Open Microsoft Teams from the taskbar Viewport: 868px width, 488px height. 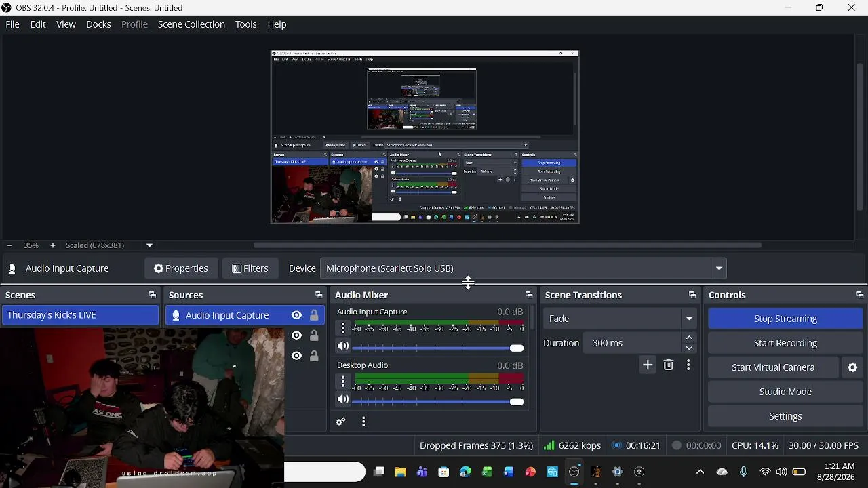point(422,472)
